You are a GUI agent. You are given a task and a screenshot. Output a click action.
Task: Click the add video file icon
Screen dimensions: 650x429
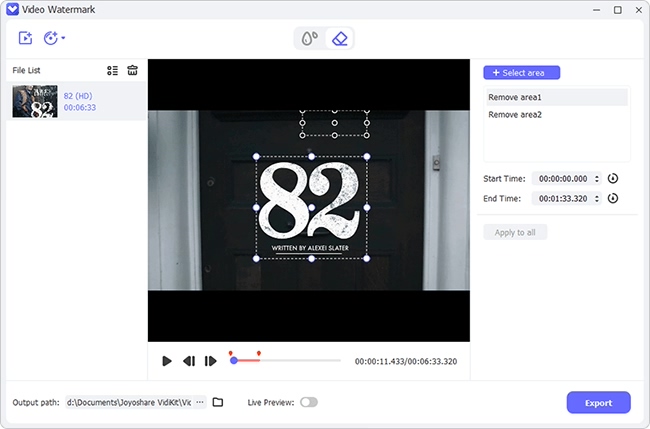(x=25, y=38)
